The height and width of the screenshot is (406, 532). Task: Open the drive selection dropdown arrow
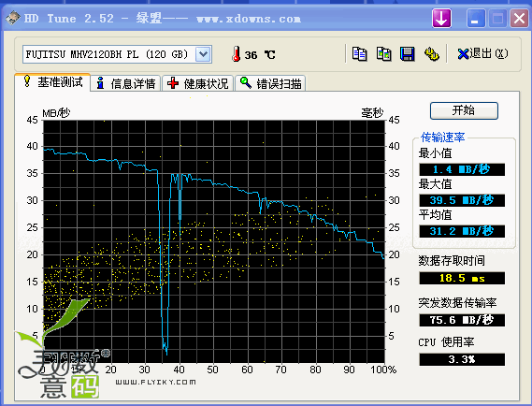click(x=203, y=54)
